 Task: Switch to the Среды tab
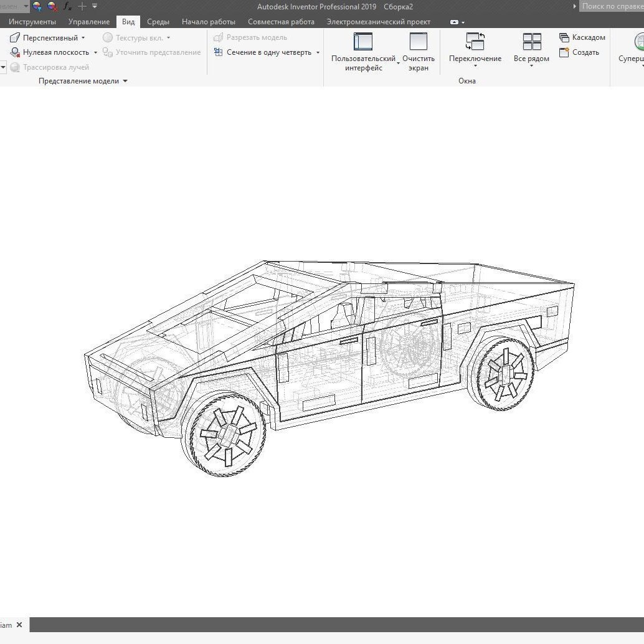[158, 22]
